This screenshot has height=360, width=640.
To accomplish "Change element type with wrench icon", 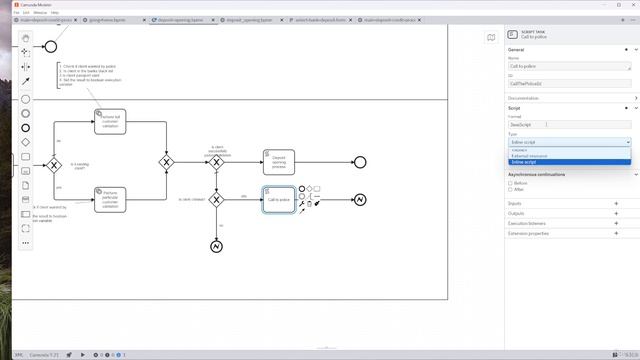I will 302,204.
